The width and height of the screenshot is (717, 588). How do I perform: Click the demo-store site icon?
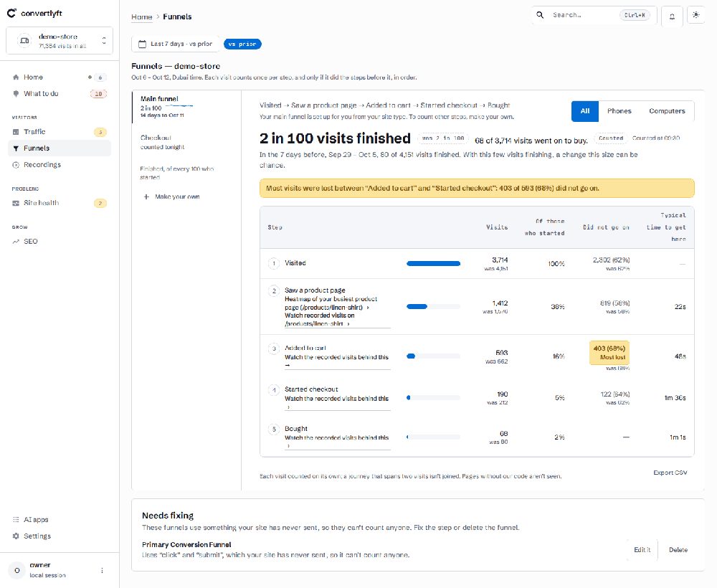[x=24, y=41]
